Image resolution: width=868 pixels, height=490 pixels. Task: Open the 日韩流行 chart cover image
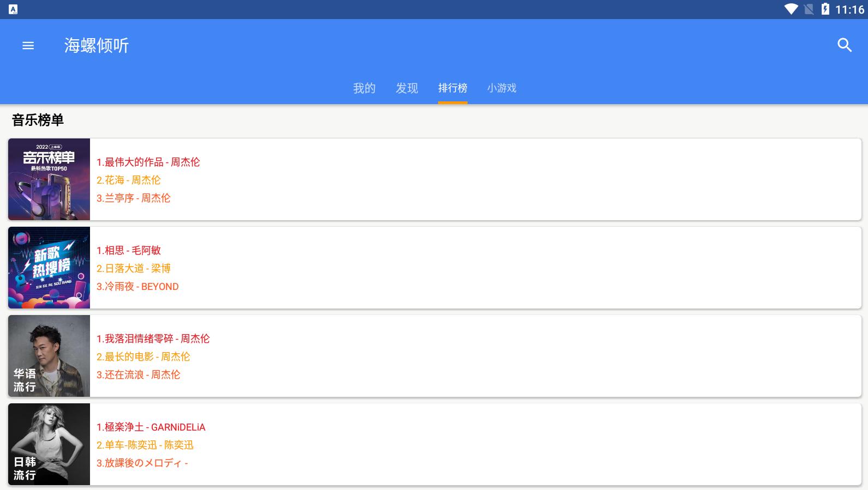pos(49,444)
